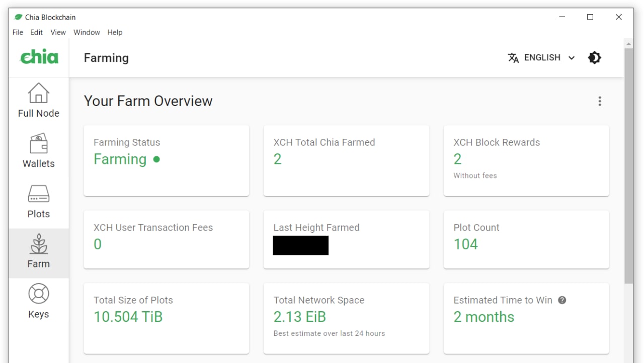Click the vertical scrollbar thumb
644x363 pixels.
pyautogui.click(x=628, y=166)
